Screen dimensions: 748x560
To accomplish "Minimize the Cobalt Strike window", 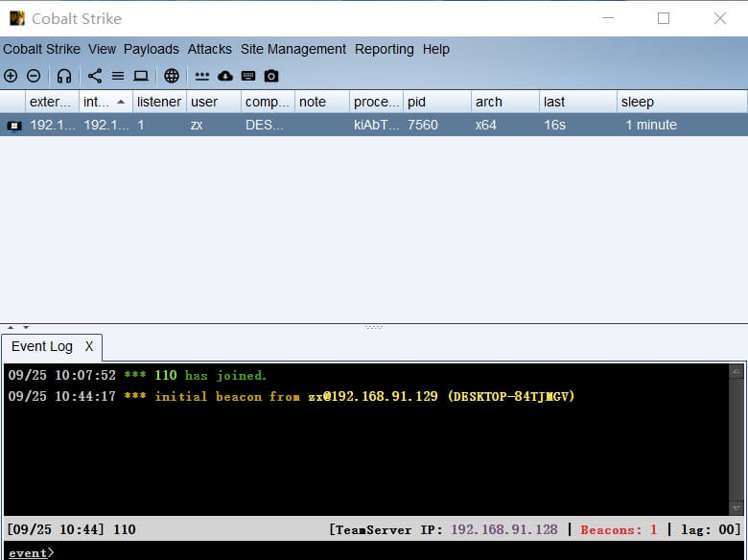I will [x=608, y=18].
